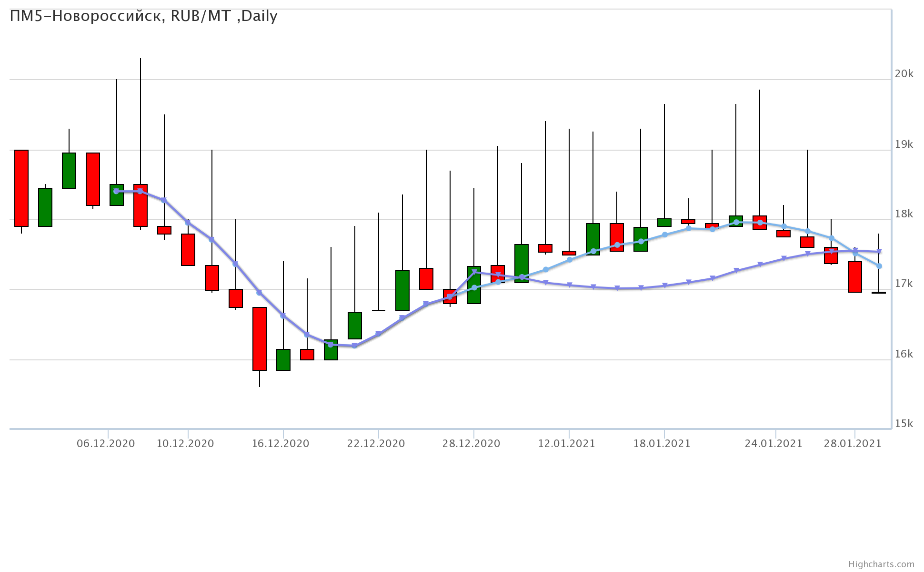Click the 17k y-axis label
This screenshot has width=924, height=572.
[904, 284]
